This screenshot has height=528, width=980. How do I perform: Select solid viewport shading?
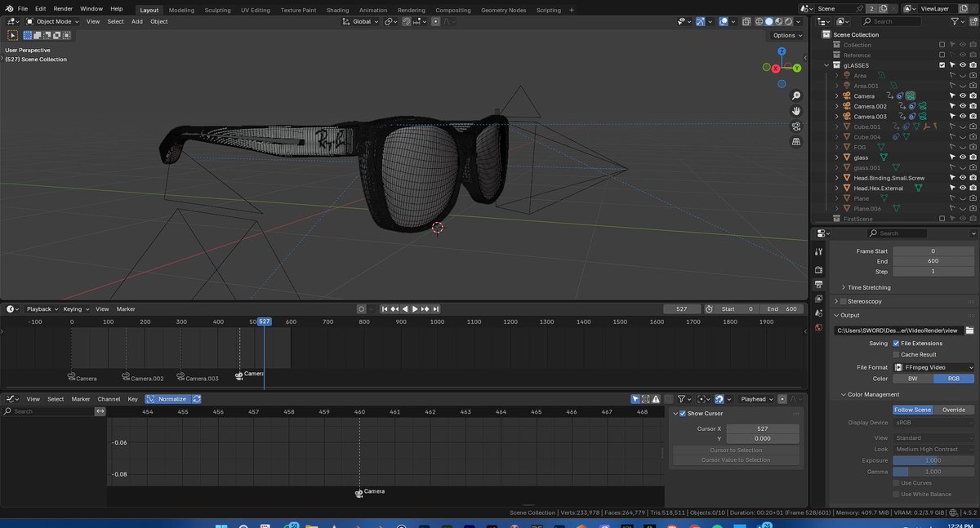[768, 21]
